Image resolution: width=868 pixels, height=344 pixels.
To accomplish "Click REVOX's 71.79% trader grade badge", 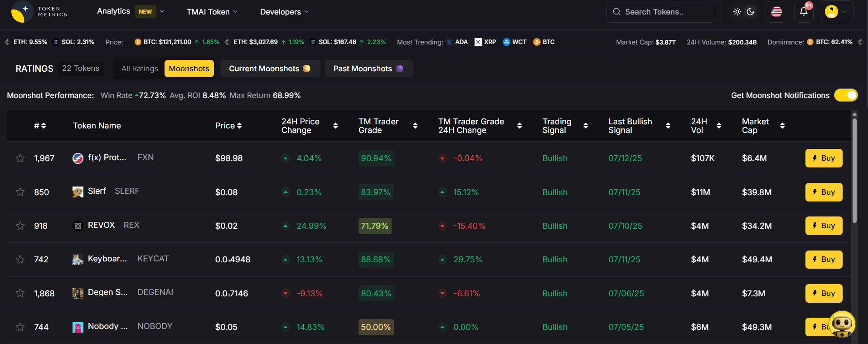I will click(x=375, y=226).
